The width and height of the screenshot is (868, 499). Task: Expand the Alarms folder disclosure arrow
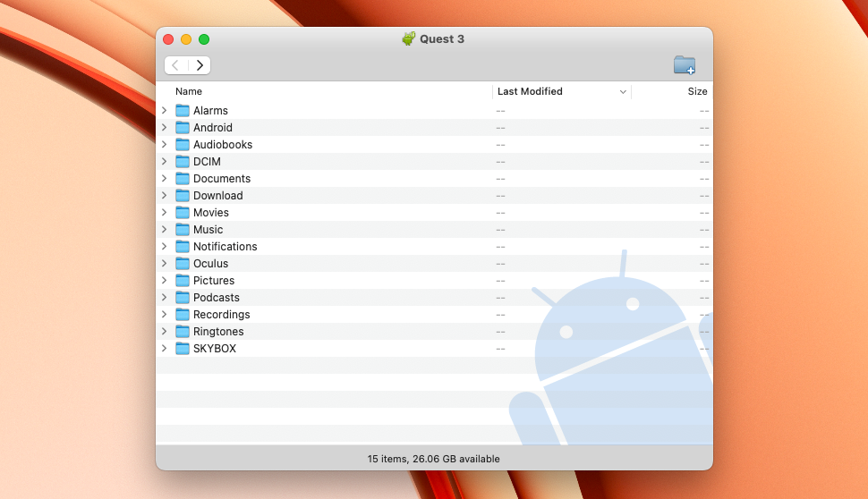point(164,111)
